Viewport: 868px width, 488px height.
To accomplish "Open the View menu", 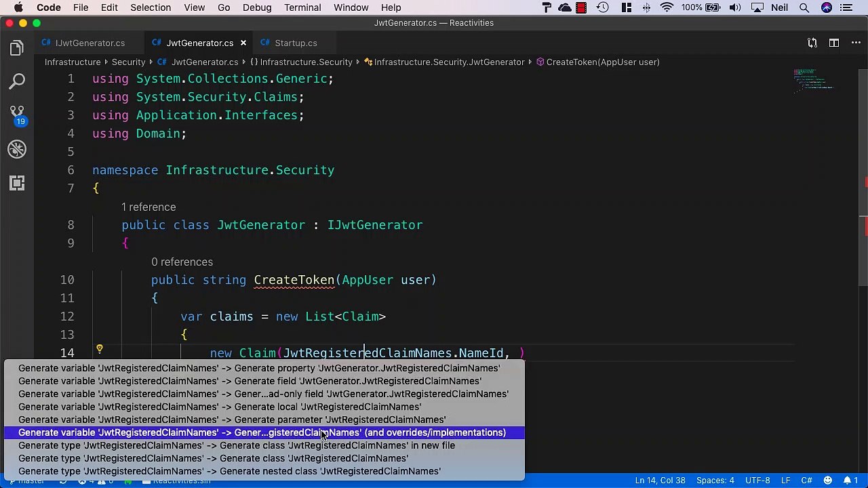I will point(194,7).
